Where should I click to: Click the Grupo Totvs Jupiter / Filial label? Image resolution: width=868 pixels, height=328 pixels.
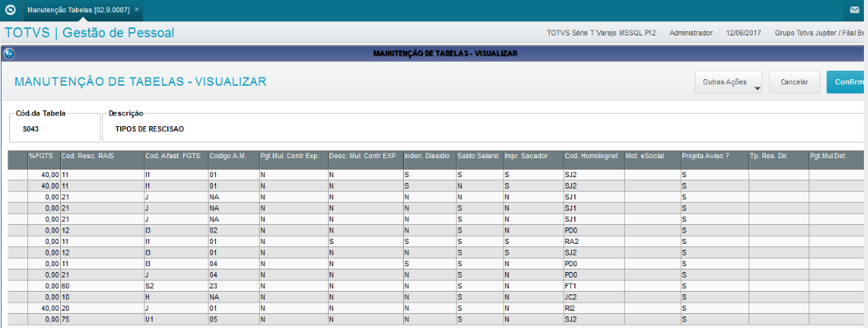[x=820, y=33]
